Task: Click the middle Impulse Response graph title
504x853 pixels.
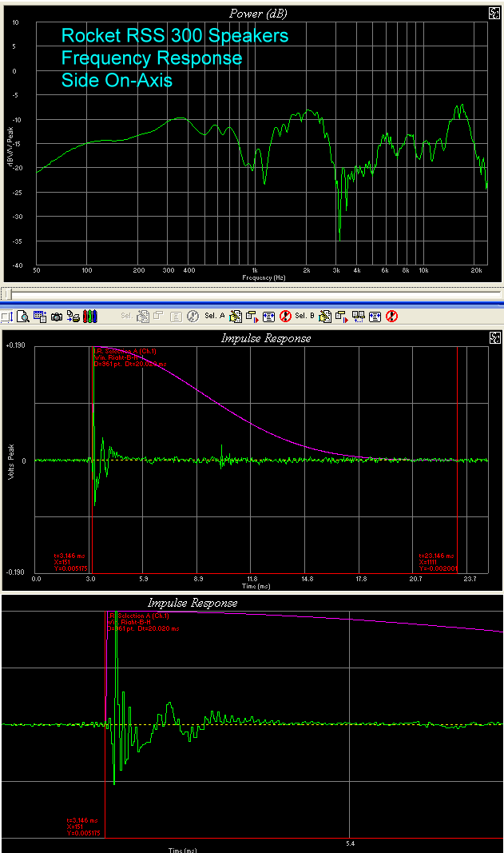Action: [x=266, y=338]
